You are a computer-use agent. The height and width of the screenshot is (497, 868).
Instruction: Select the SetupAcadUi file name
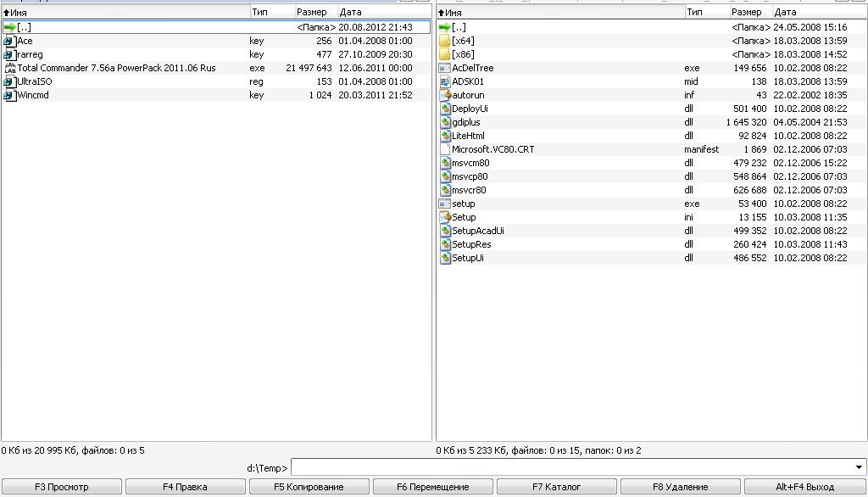click(x=478, y=231)
